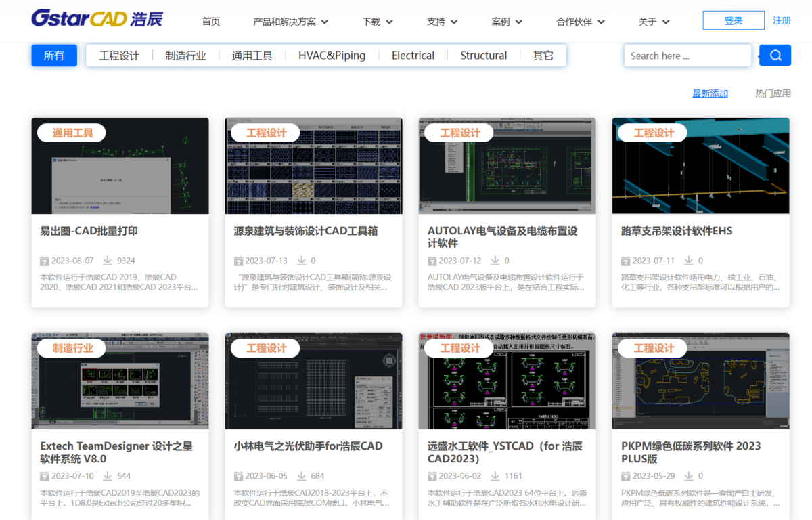Open the 支持 dropdown menu
The height and width of the screenshot is (520, 812).
pos(443,21)
